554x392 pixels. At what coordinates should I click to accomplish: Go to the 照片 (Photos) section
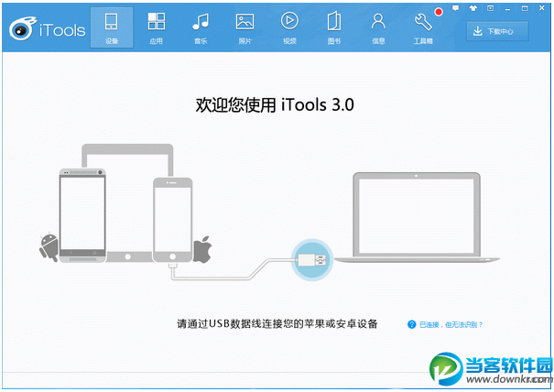[x=244, y=27]
